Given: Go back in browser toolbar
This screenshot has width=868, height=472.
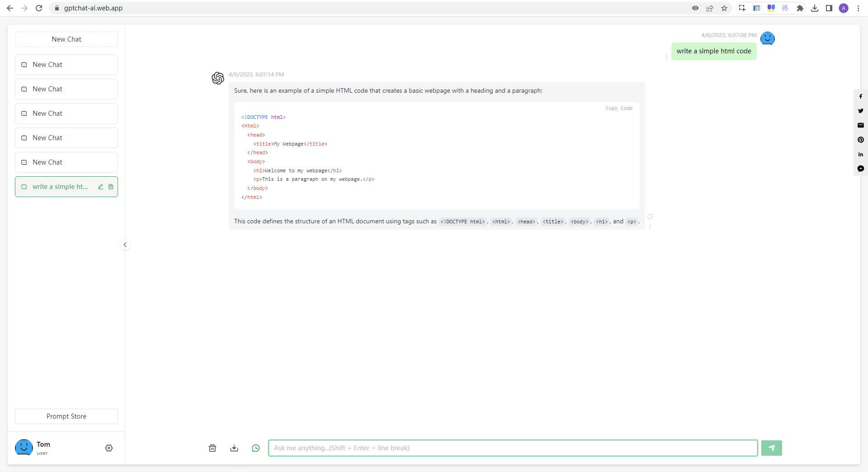Looking at the screenshot, I should pos(10,8).
